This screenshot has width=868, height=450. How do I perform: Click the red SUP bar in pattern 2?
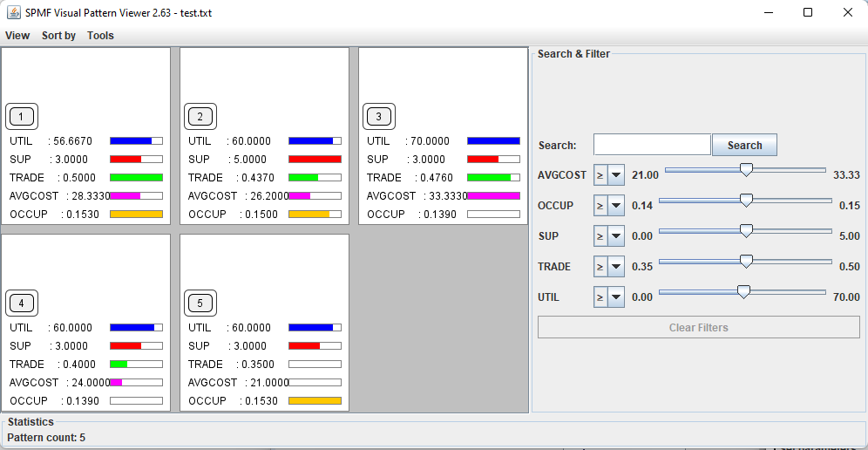pyautogui.click(x=315, y=159)
